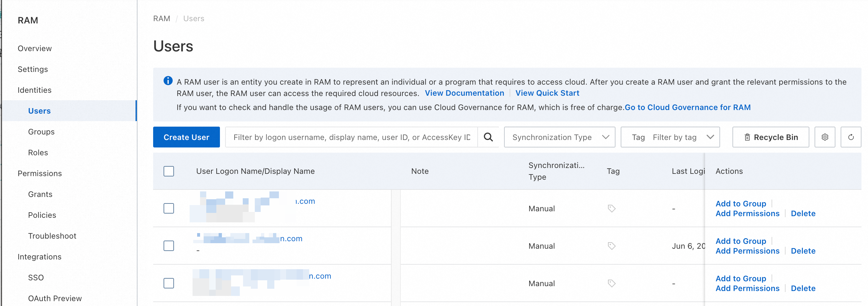Screen dimensions: 868x306
Task: Click the refresh list icon
Action: click(850, 137)
